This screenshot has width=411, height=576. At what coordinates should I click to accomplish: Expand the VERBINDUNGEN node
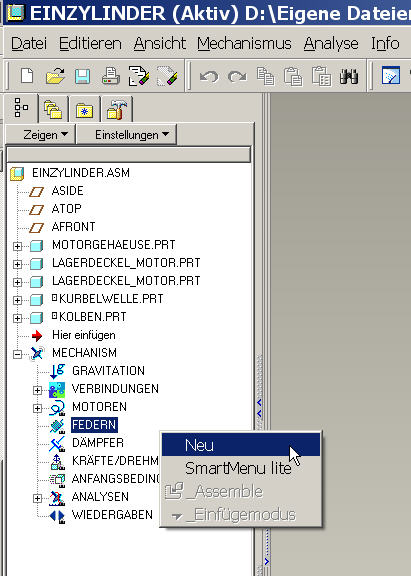(37, 390)
